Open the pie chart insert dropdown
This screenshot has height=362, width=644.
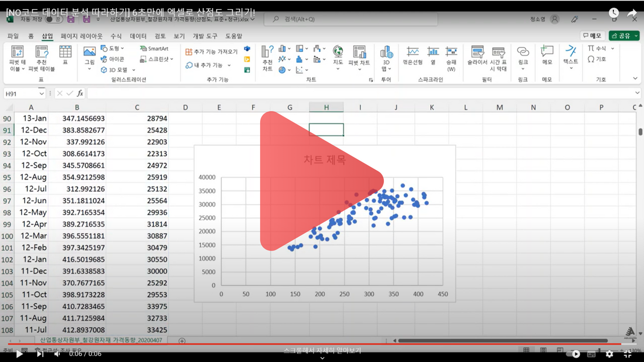pos(284,70)
